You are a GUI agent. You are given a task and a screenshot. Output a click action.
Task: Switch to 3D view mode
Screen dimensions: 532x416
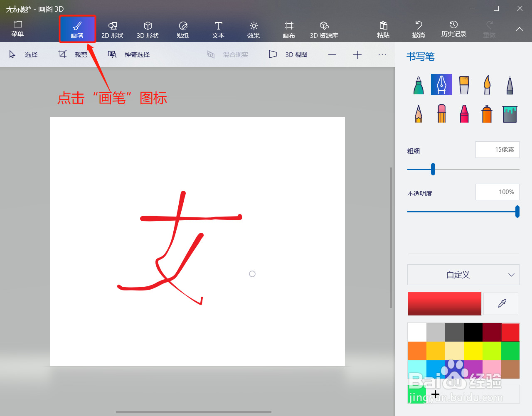(288, 54)
